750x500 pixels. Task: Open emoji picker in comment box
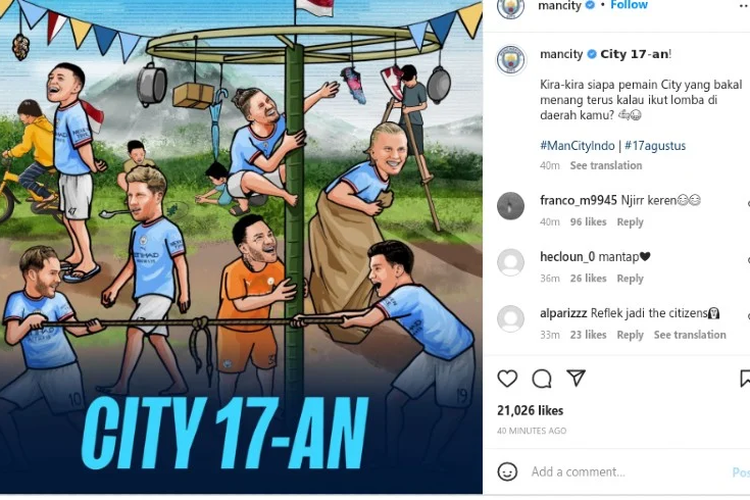[507, 472]
